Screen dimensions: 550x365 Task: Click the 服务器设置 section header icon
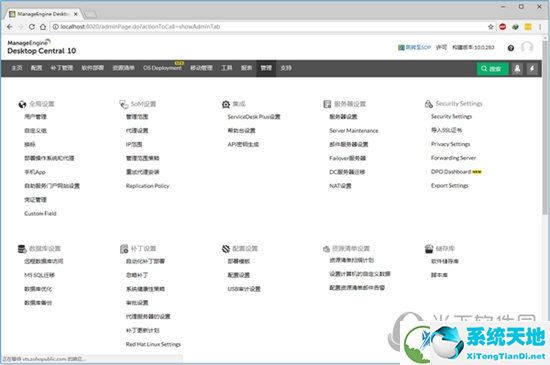pyautogui.click(x=327, y=104)
